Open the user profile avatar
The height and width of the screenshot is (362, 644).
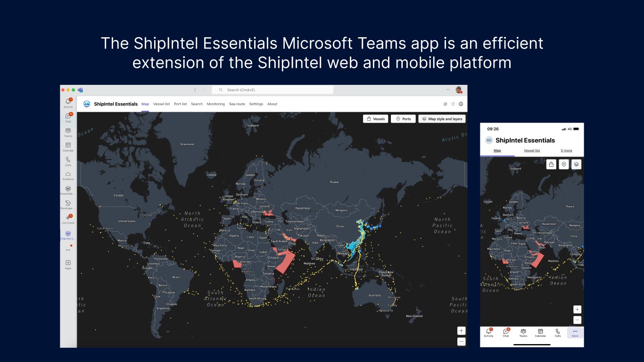pyautogui.click(x=458, y=90)
